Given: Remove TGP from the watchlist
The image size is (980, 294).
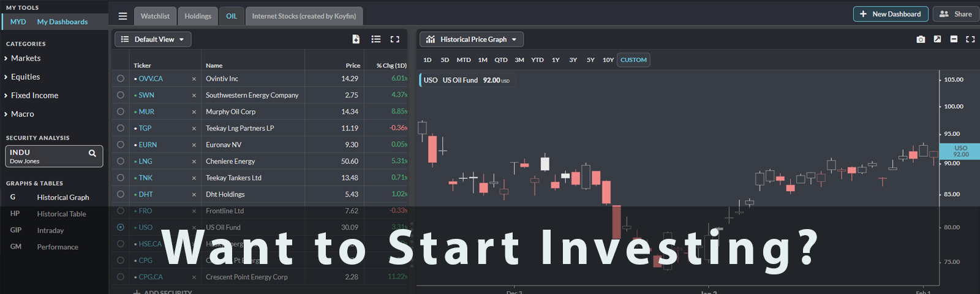Looking at the screenshot, I should (x=194, y=128).
